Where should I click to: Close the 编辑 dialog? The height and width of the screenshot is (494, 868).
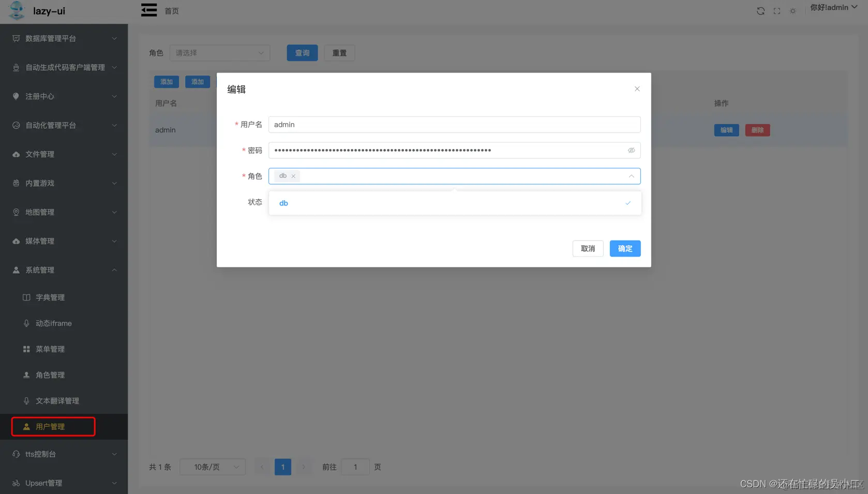(x=637, y=89)
